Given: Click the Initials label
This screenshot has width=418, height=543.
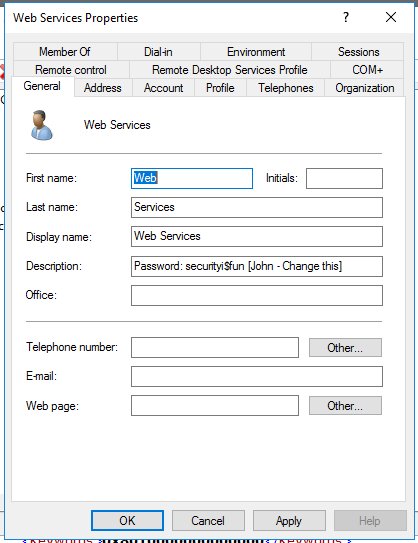Looking at the screenshot, I should [282, 178].
